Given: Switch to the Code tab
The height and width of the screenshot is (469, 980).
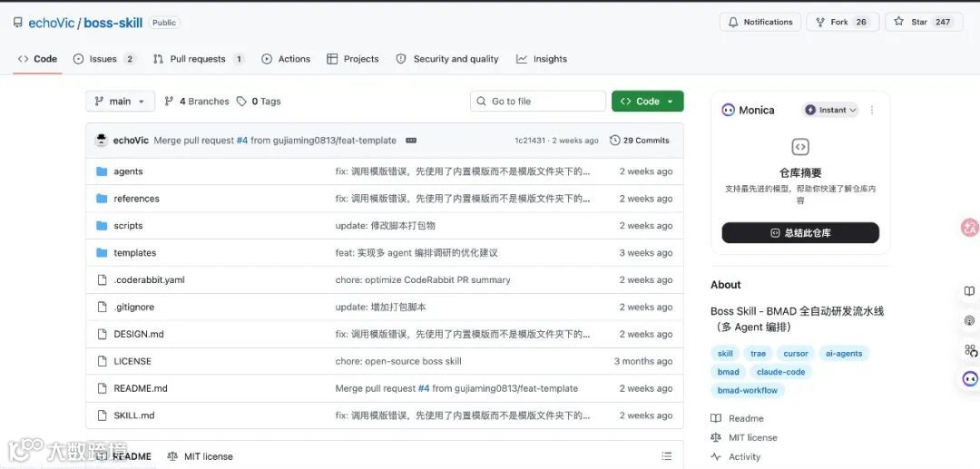Looking at the screenshot, I should (37, 59).
